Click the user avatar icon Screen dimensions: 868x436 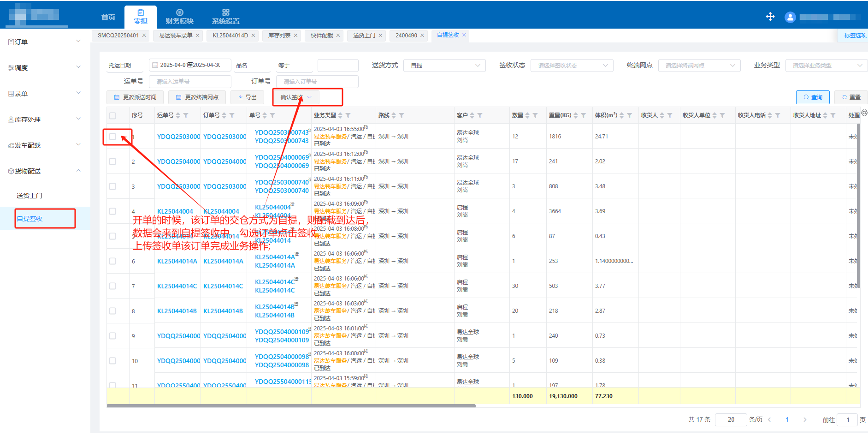(x=790, y=18)
